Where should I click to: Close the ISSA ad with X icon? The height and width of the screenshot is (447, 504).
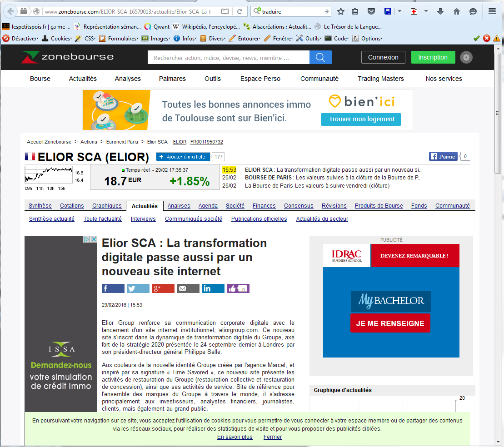pos(94,239)
